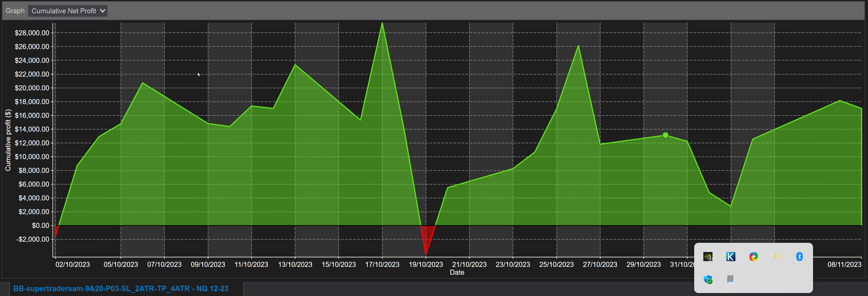Image resolution: width=868 pixels, height=296 pixels.
Task: Click the "17/10/2023" date label
Action: (x=382, y=265)
